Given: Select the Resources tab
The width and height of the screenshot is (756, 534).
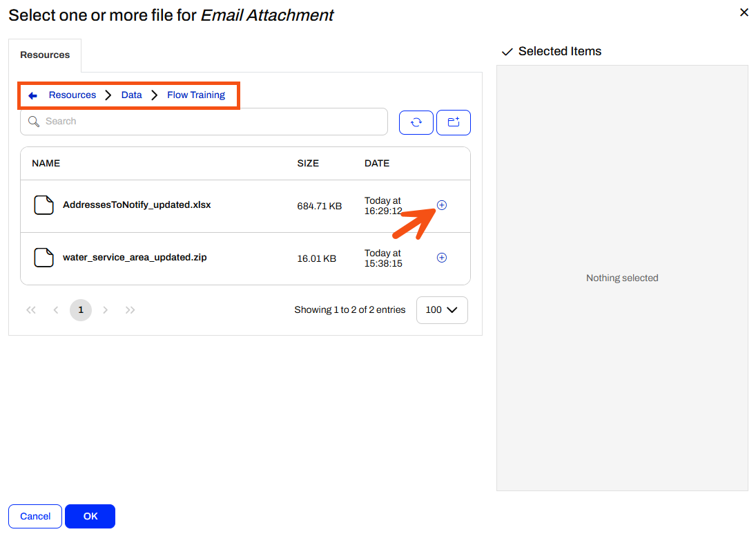Looking at the screenshot, I should 45,55.
